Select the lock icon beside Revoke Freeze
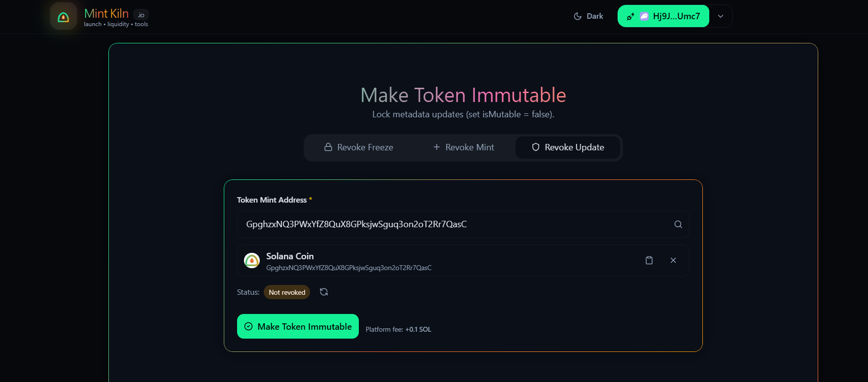This screenshot has width=868, height=382. (x=327, y=147)
